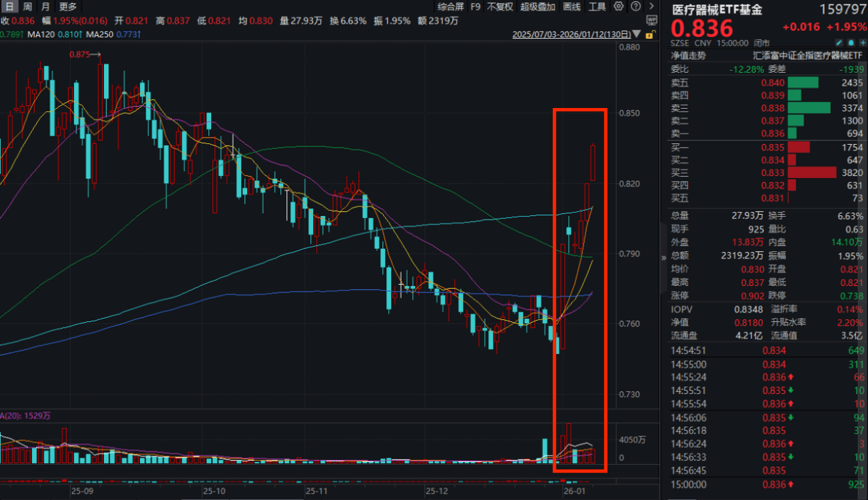Toggle the 不复权 price adjustment option
This screenshot has height=500, width=868.
[500, 7]
